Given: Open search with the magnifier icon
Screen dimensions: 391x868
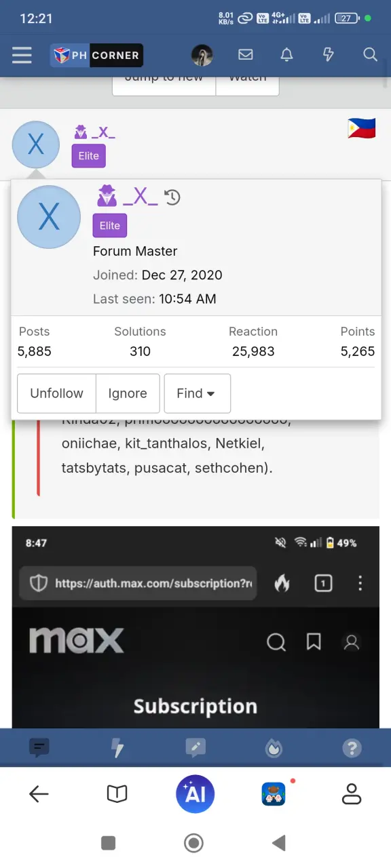Looking at the screenshot, I should click(370, 55).
